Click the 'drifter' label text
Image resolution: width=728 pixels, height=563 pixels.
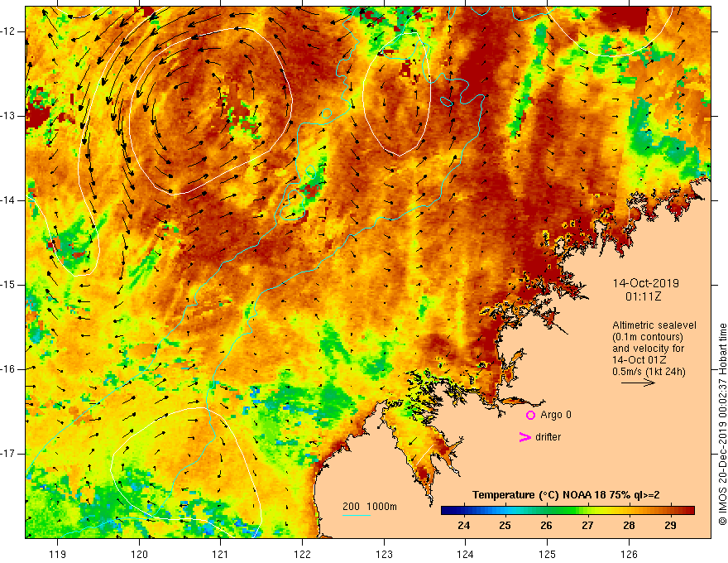548,437
